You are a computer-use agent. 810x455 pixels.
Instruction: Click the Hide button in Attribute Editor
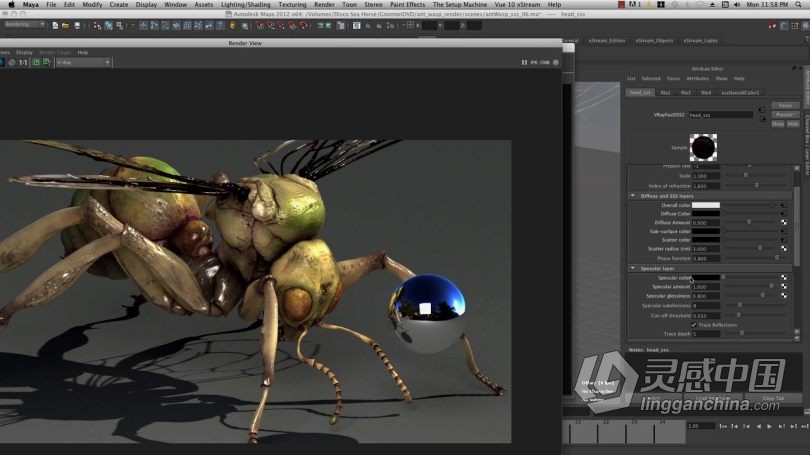793,124
